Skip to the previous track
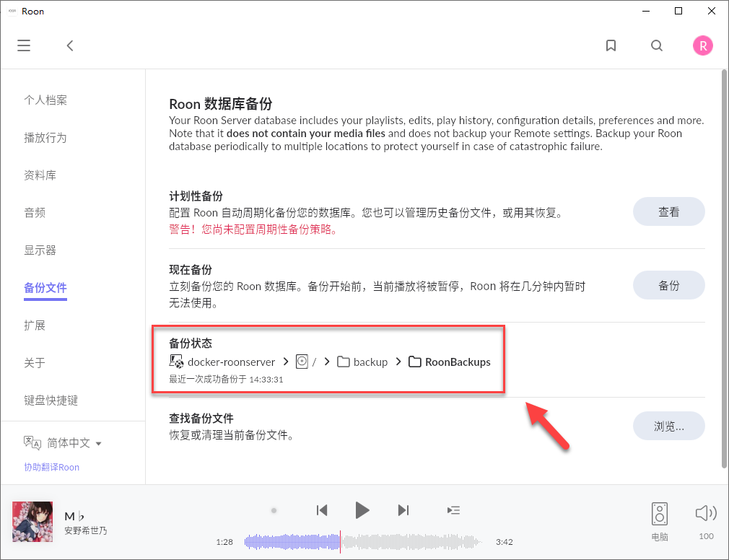The image size is (729, 560). tap(322, 510)
